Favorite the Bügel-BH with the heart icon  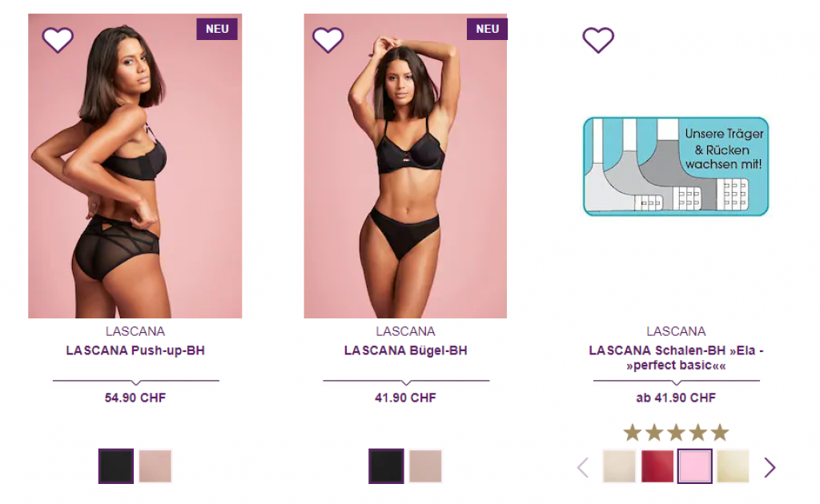[x=328, y=40]
